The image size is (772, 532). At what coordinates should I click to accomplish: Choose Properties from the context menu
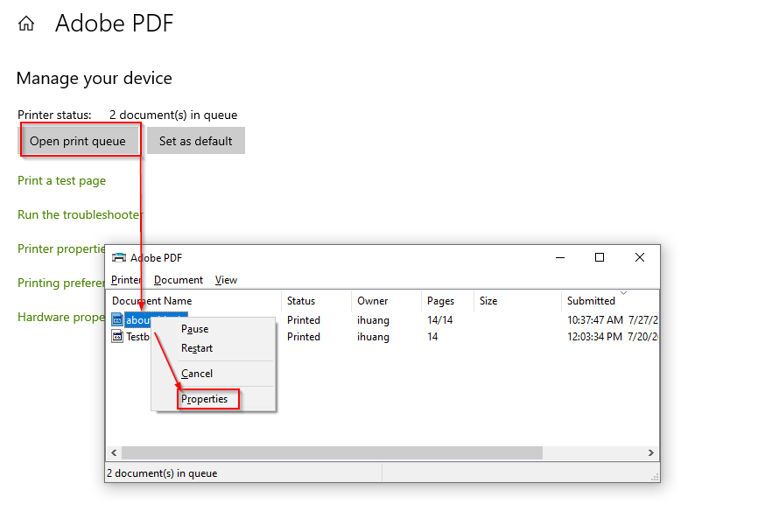coord(207,399)
